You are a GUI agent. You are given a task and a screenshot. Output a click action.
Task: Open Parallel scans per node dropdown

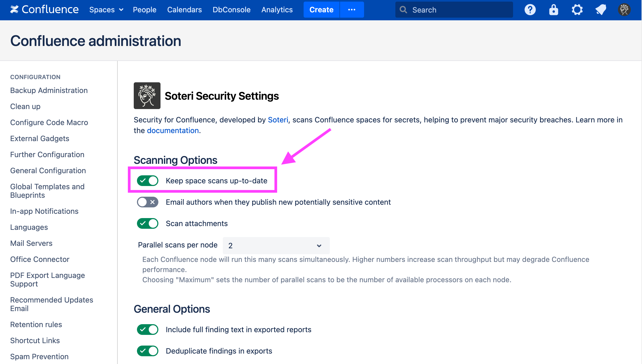(276, 245)
